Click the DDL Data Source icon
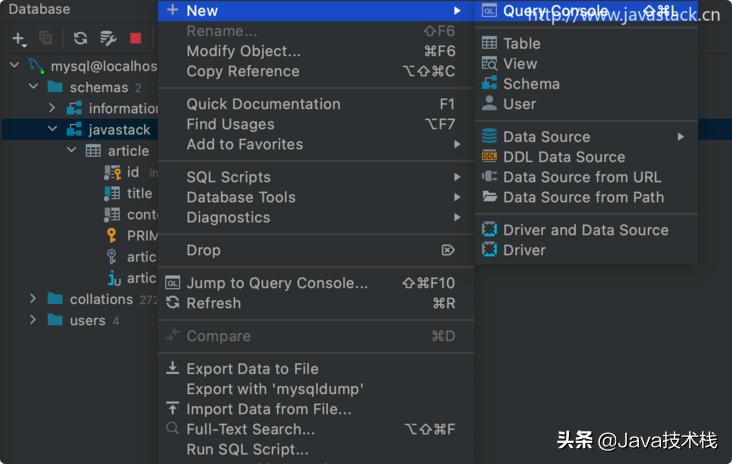This screenshot has height=464, width=732. click(x=489, y=156)
